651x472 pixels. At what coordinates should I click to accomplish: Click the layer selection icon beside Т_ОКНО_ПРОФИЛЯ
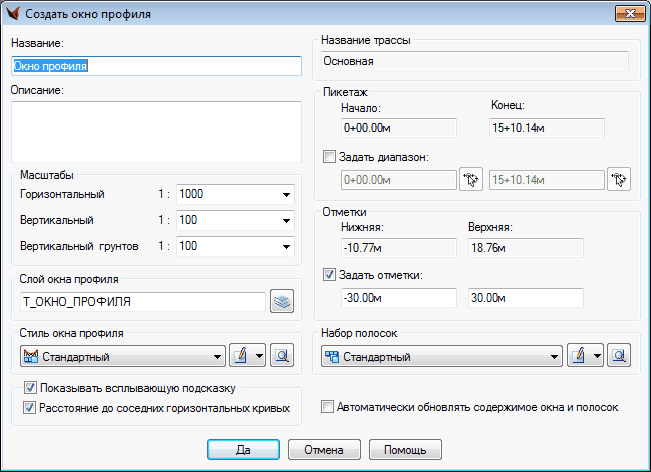pos(282,301)
